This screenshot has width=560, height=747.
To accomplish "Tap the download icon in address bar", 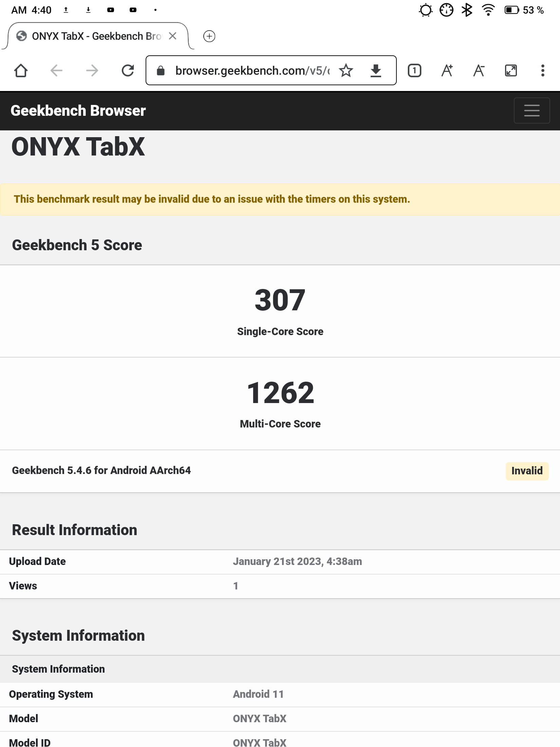I will click(x=376, y=71).
